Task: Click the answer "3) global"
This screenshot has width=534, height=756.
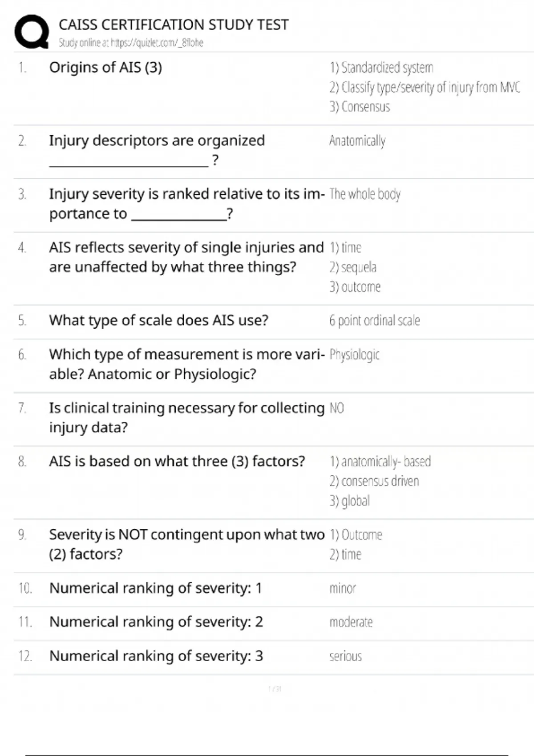Action: click(349, 501)
